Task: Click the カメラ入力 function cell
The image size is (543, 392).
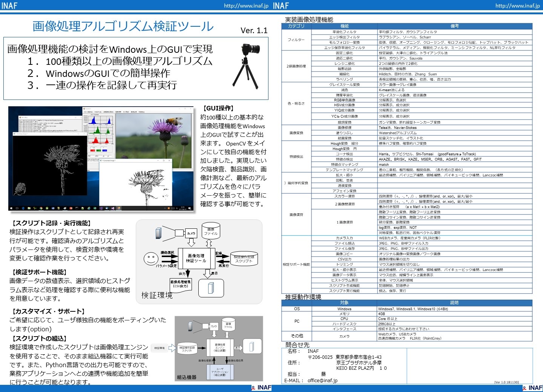Action: click(x=344, y=238)
